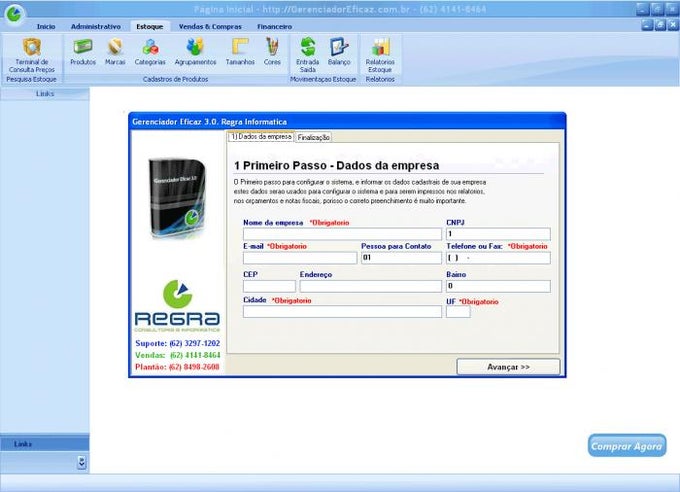
Task: Focus the E-mail input field
Action: [x=300, y=258]
